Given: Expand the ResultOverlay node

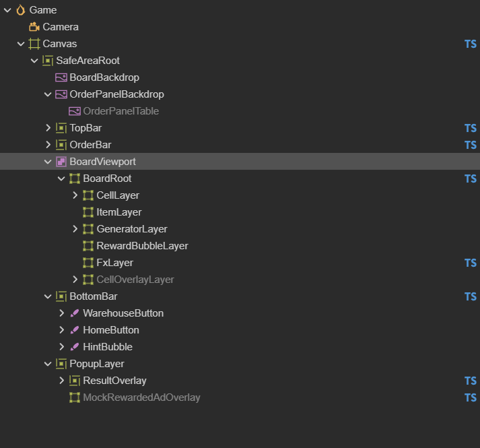Looking at the screenshot, I should point(61,381).
